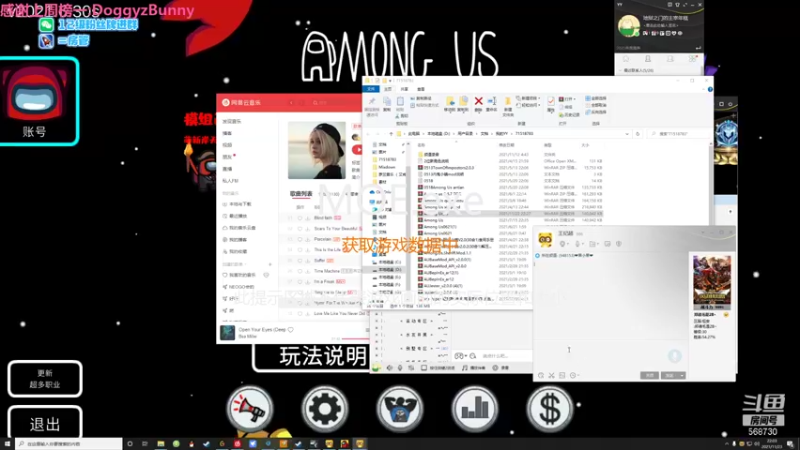This screenshot has width=800, height=450.
Task: Click download icon on Scars To Your Beautiful
Action: click(x=308, y=229)
